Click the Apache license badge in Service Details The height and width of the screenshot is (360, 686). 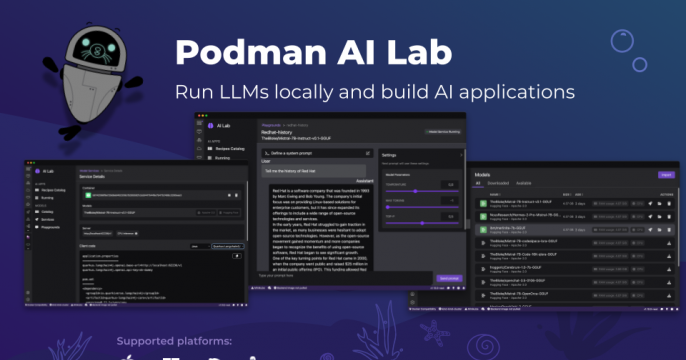(x=206, y=213)
